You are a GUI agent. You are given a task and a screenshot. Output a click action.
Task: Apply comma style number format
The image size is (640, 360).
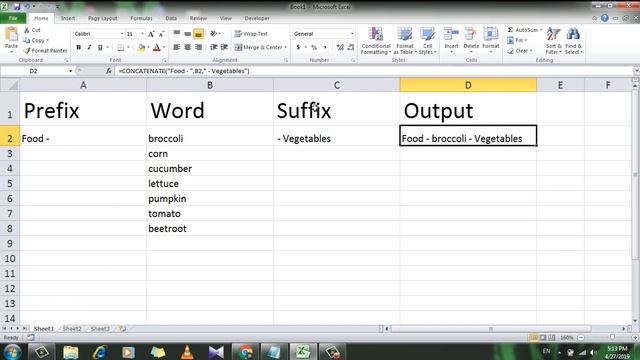(325, 47)
